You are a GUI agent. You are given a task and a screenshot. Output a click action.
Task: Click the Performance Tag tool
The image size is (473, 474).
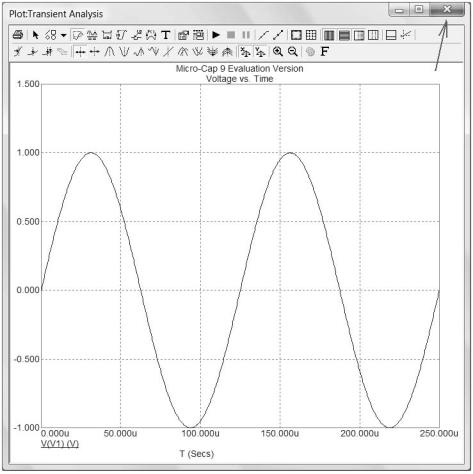click(151, 35)
